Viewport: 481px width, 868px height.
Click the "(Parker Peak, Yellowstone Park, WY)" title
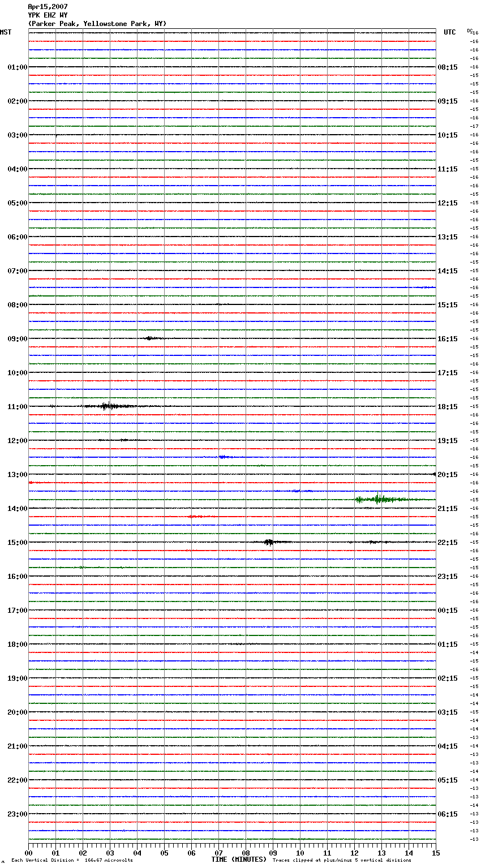[97, 24]
